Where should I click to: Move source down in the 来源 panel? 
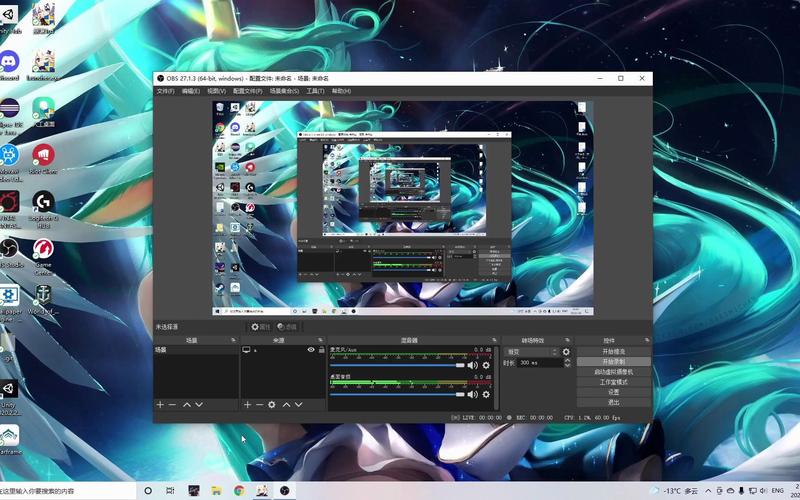(298, 405)
